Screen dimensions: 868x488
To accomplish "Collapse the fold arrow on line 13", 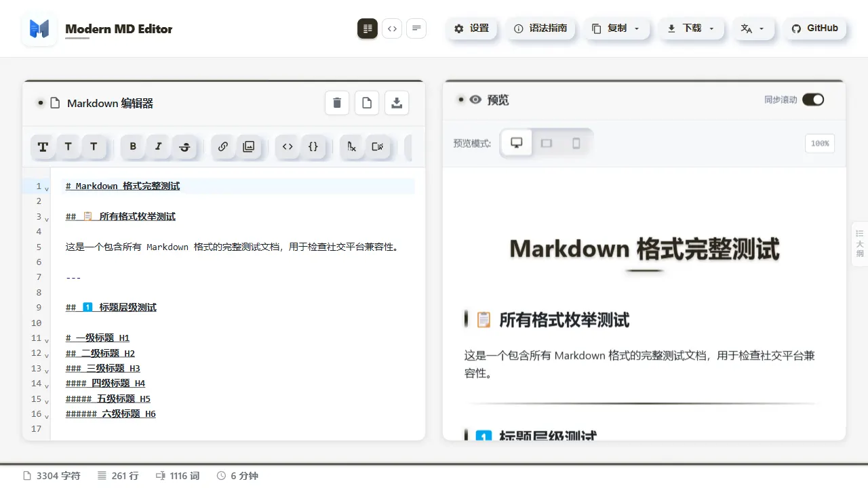I will pos(47,370).
